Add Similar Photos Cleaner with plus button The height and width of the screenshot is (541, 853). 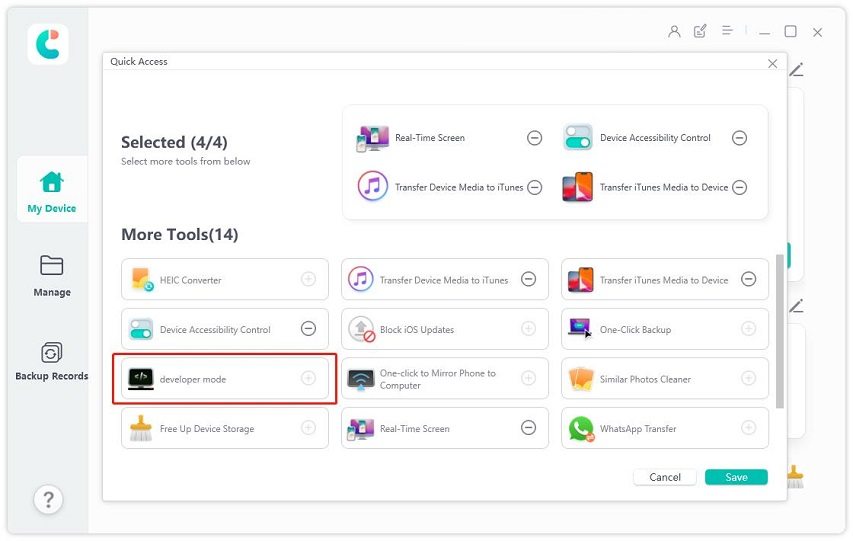click(749, 378)
